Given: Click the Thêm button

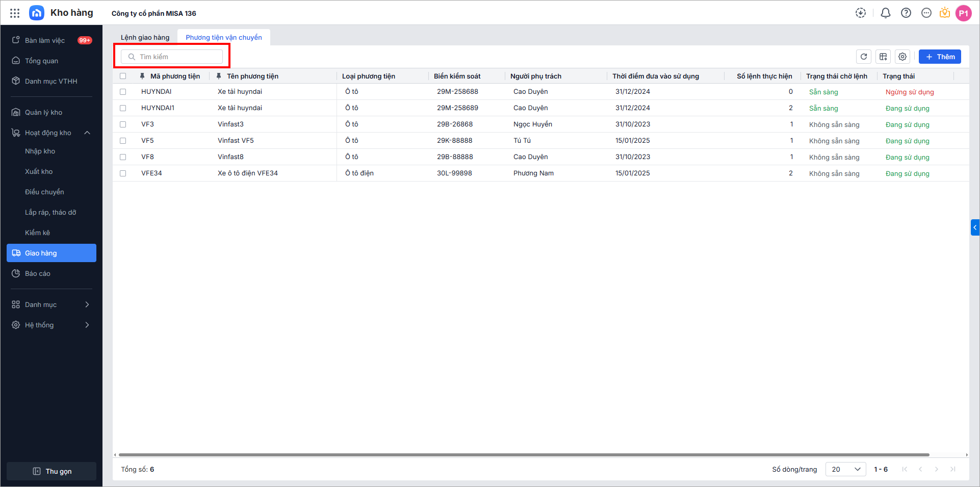Looking at the screenshot, I should (x=940, y=57).
